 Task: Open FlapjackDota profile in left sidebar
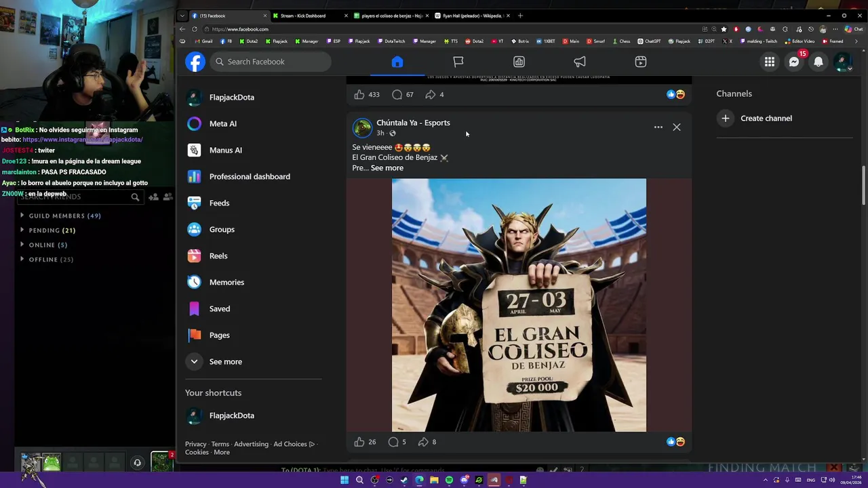pyautogui.click(x=254, y=97)
